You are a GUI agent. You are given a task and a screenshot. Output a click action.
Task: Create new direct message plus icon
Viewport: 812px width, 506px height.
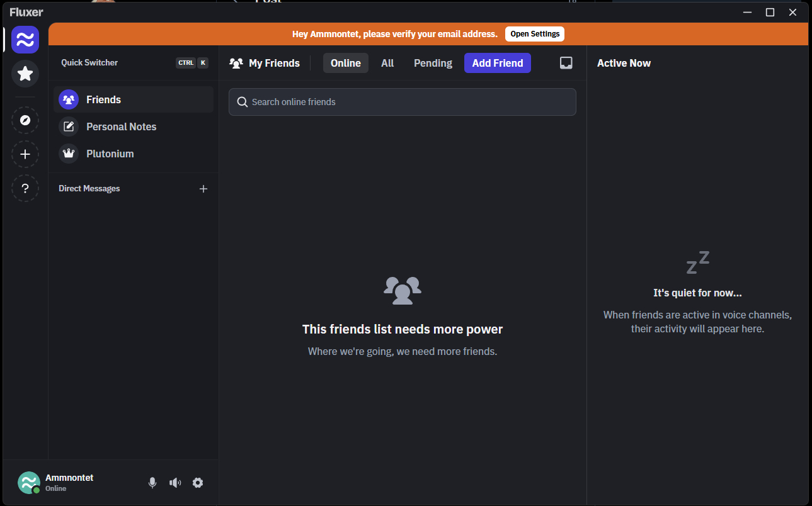[203, 189]
